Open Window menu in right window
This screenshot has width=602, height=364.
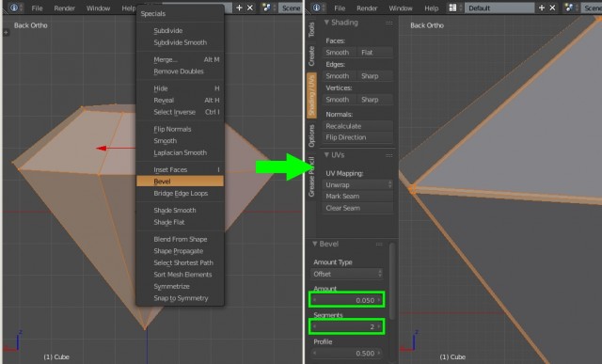pos(401,8)
